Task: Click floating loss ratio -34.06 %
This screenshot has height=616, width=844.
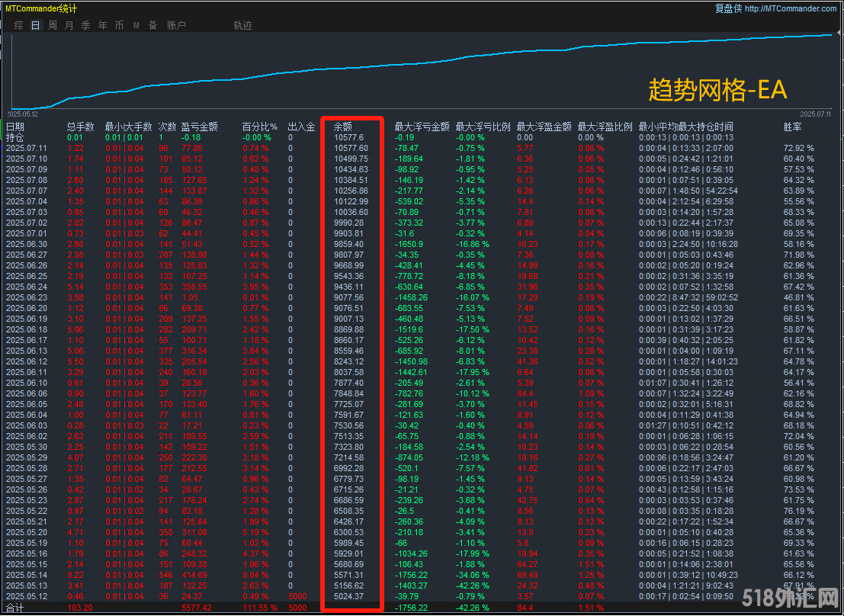Action: (473, 575)
